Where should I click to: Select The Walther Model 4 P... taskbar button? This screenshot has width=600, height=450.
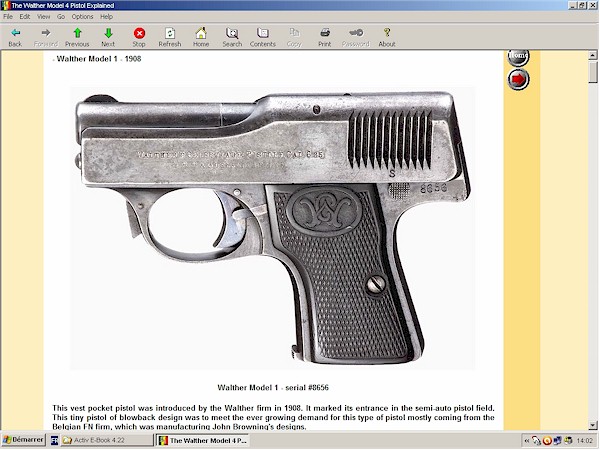(203, 440)
